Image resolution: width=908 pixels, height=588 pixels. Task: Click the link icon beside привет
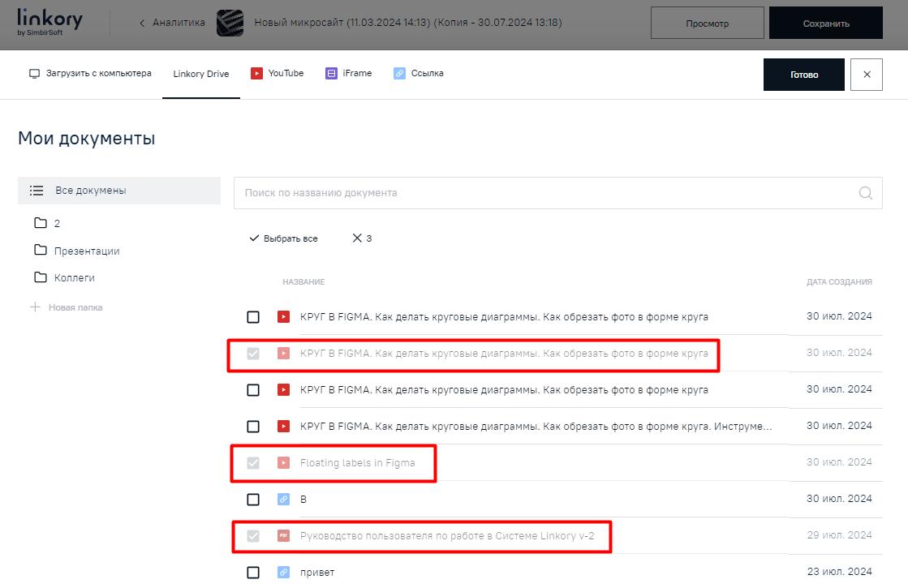pyautogui.click(x=283, y=573)
